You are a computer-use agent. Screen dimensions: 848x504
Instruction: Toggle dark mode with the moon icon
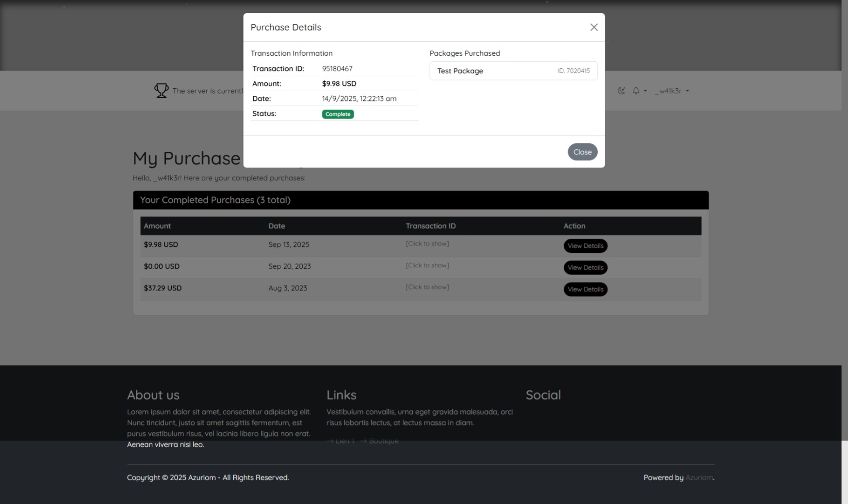tap(621, 91)
